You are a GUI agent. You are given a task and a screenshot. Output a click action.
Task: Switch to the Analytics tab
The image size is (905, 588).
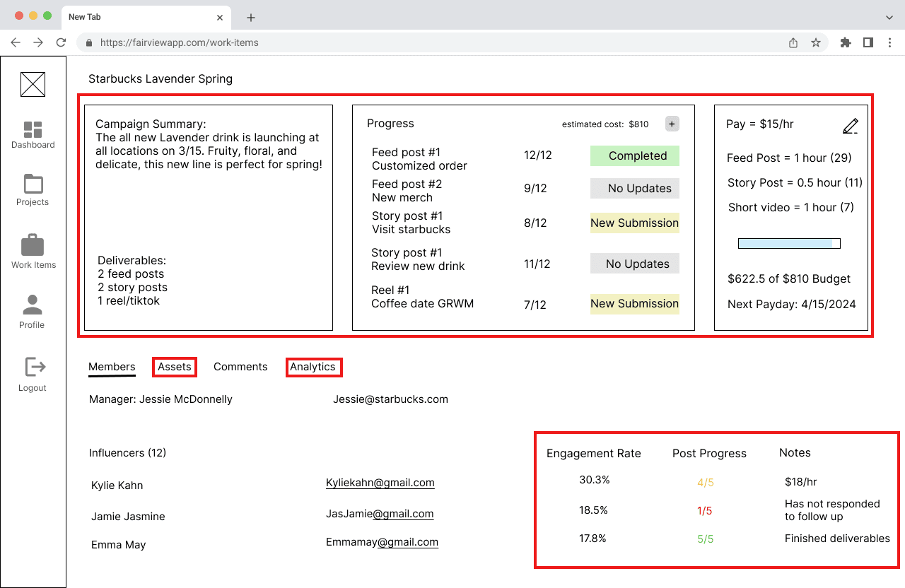[x=313, y=367]
